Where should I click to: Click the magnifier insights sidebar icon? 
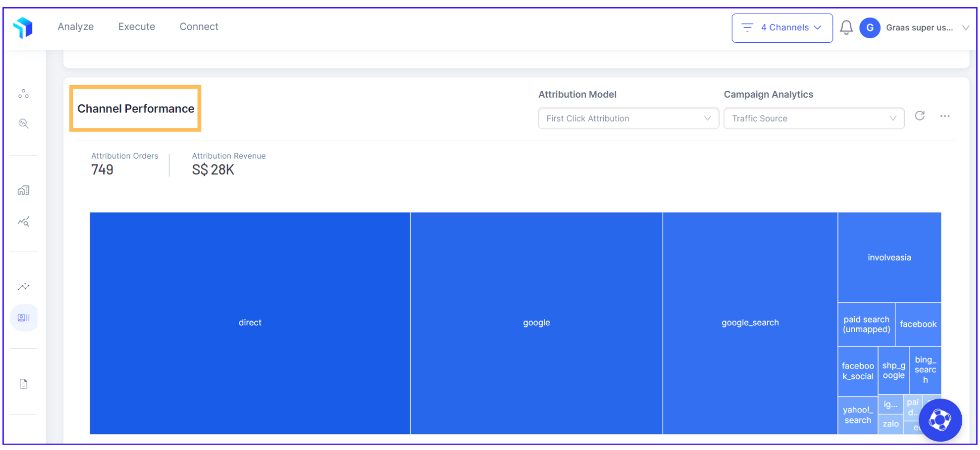click(23, 124)
